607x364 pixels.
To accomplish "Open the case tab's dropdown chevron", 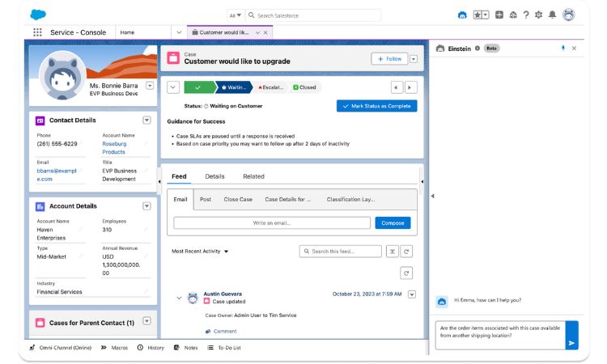I will [x=257, y=33].
